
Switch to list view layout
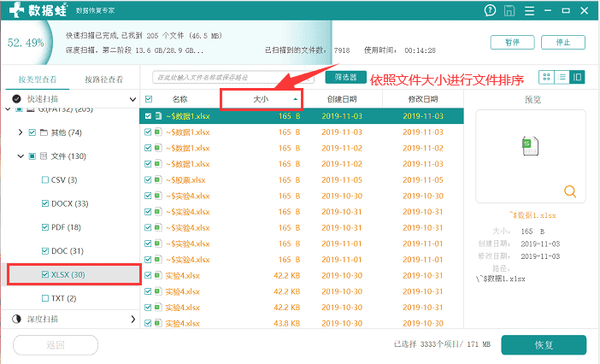562,77
